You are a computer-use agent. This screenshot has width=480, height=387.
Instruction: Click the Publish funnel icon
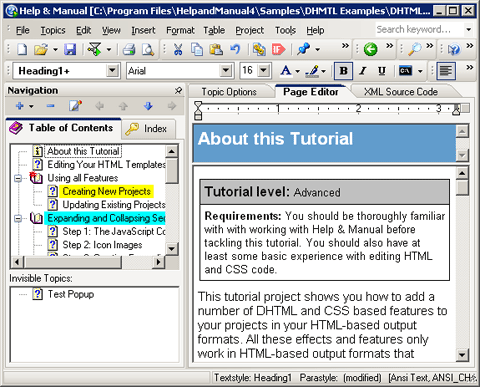coord(95,49)
